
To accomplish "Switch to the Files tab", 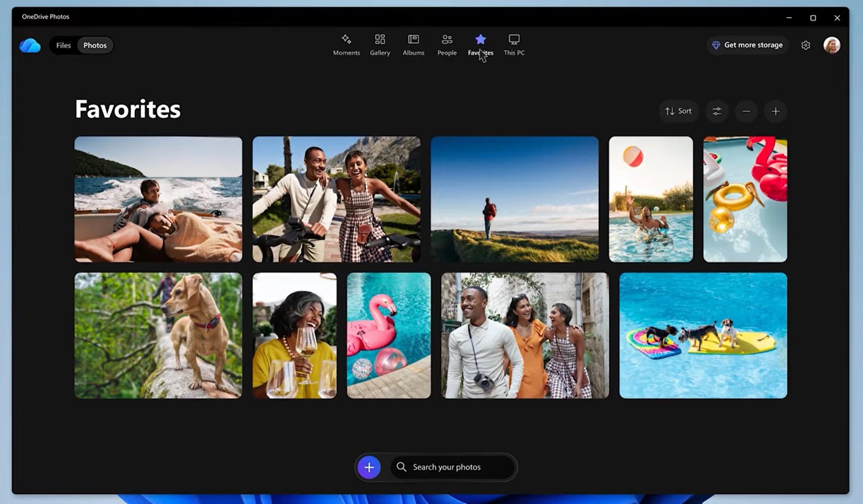I will coord(63,45).
